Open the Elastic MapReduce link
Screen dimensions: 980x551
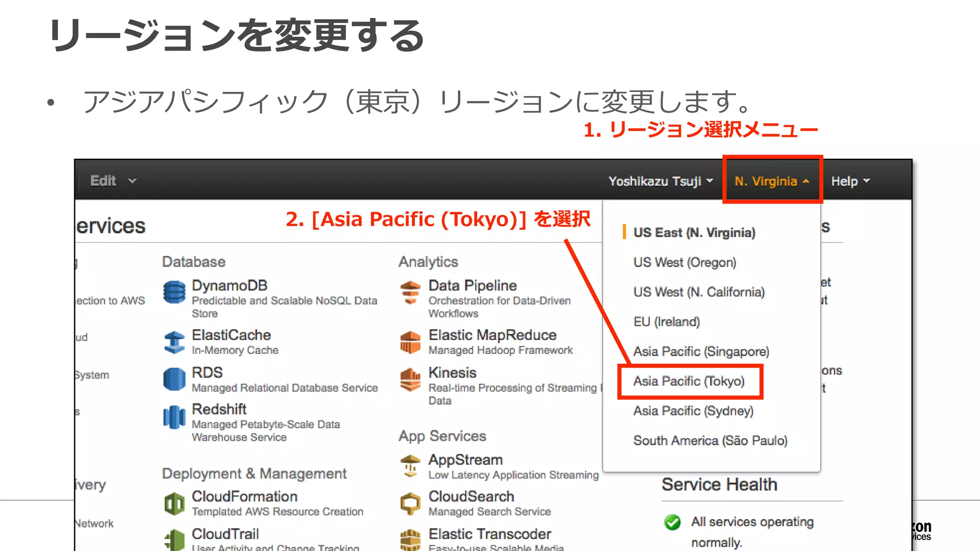[492, 335]
